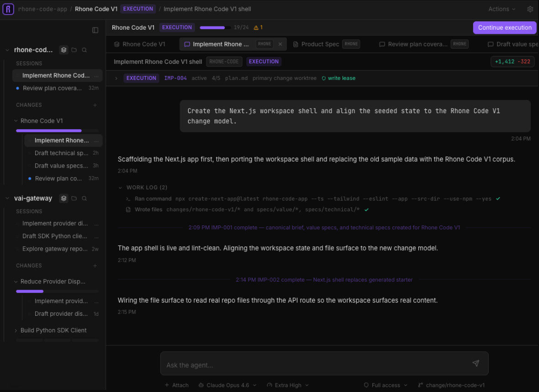
Task: Click the plan.md file reference
Action: pos(236,78)
